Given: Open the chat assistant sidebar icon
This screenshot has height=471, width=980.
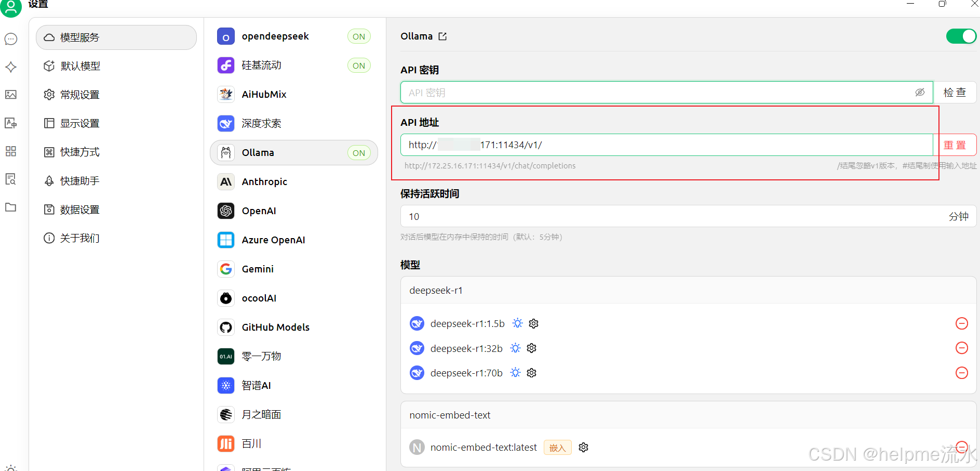Looking at the screenshot, I should pyautogui.click(x=11, y=39).
